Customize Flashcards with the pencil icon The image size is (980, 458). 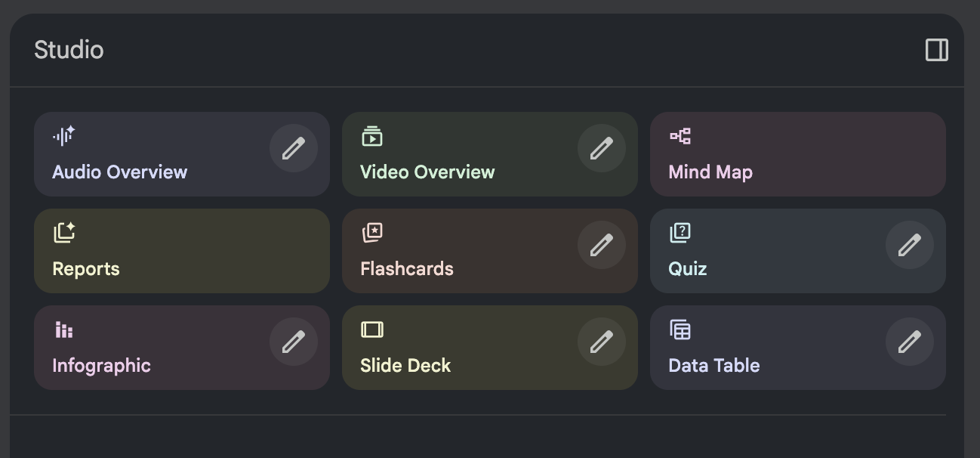[602, 245]
